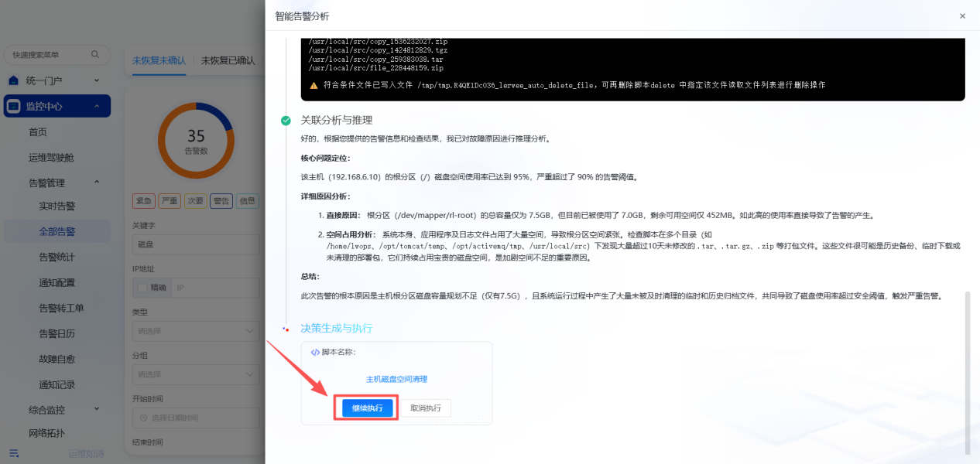The image size is (980, 464).
Task: Open the 告警日历 menu item
Action: pos(57,333)
